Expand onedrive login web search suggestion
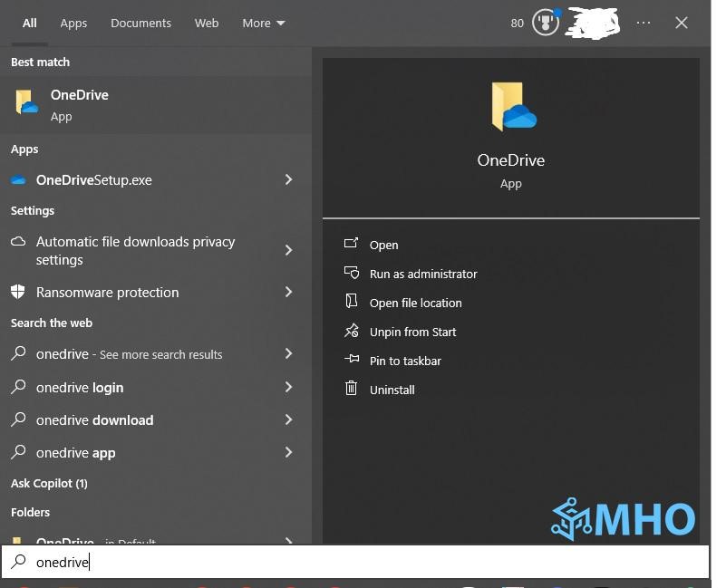The height and width of the screenshot is (588, 726). click(x=288, y=387)
